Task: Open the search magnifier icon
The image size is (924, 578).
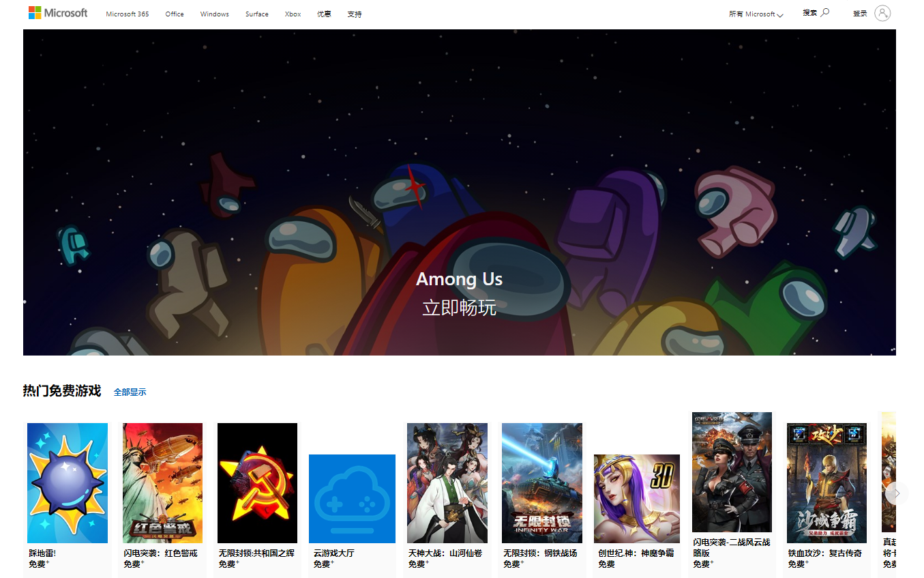Action: (x=825, y=12)
